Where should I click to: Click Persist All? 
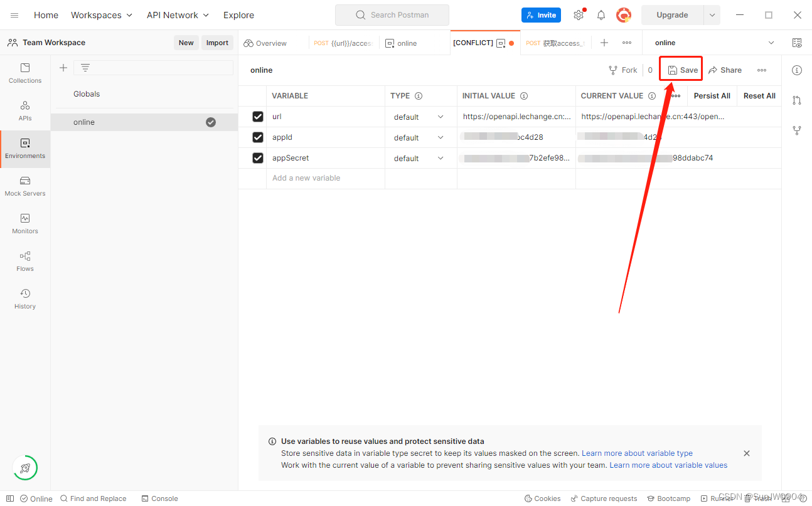pos(712,96)
